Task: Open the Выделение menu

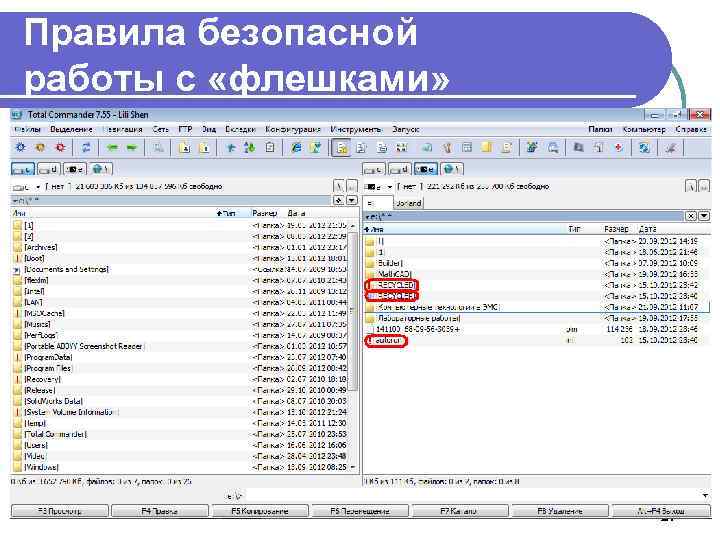Action: click(x=71, y=129)
